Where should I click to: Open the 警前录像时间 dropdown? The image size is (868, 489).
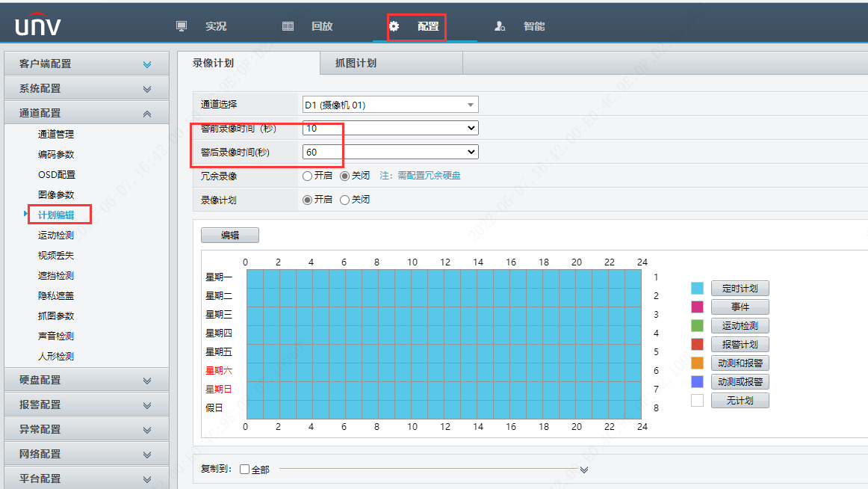coord(471,128)
